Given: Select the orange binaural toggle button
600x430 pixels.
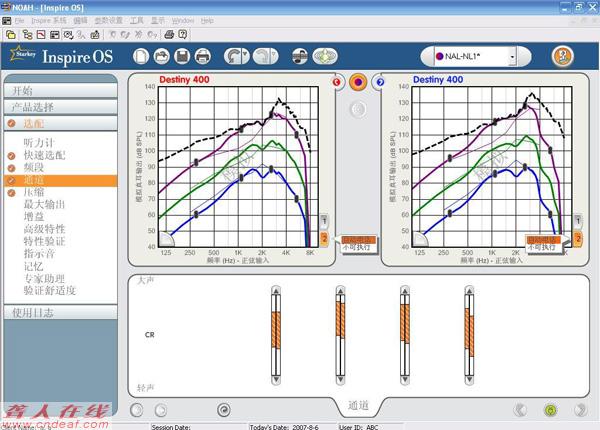Looking at the screenshot, I should pyautogui.click(x=358, y=82).
